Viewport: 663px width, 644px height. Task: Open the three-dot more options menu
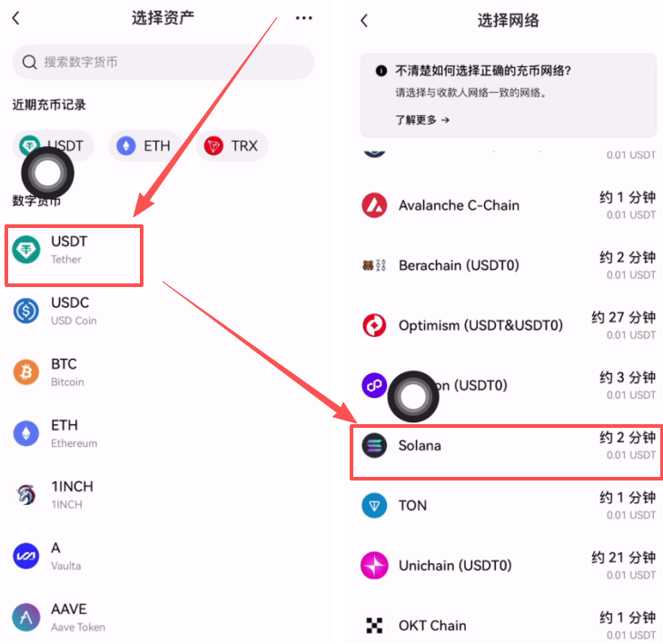click(303, 18)
